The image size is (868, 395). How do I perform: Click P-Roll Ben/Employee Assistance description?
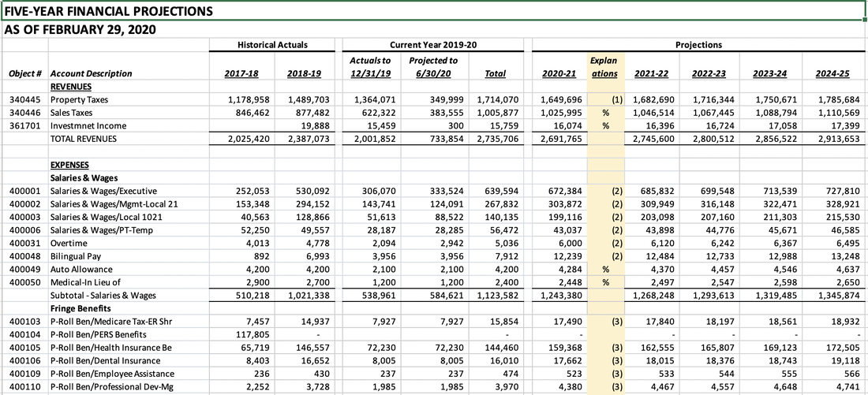112,374
